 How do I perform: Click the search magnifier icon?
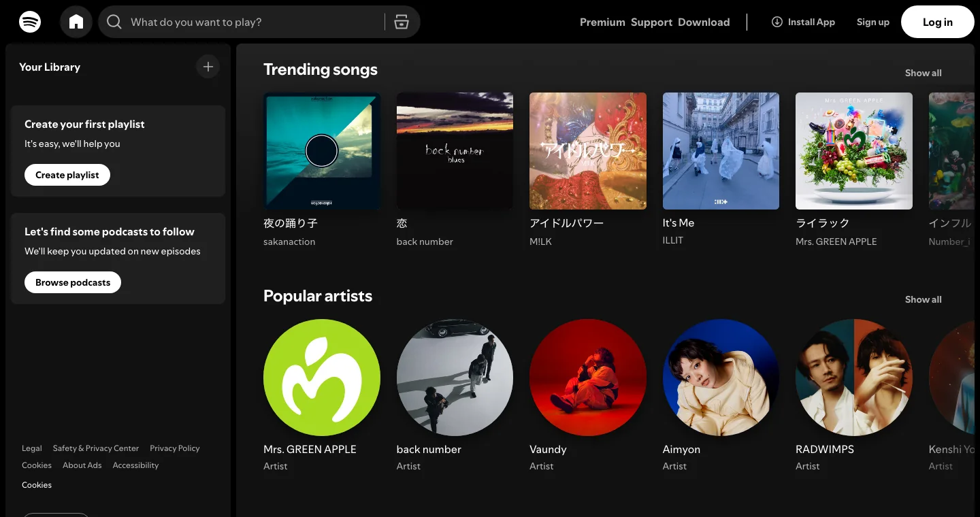114,22
